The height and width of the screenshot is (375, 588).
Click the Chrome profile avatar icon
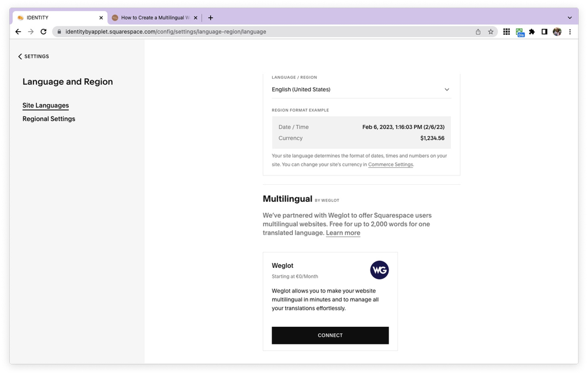557,32
